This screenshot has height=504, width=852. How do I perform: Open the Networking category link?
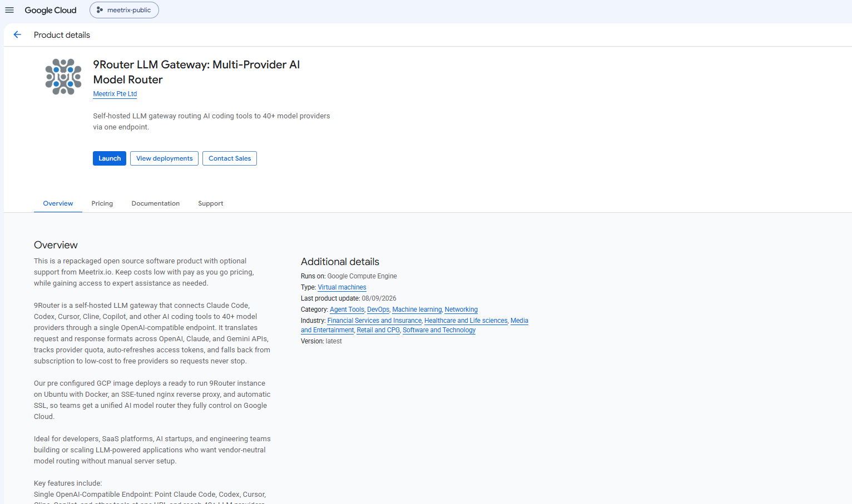click(x=461, y=310)
